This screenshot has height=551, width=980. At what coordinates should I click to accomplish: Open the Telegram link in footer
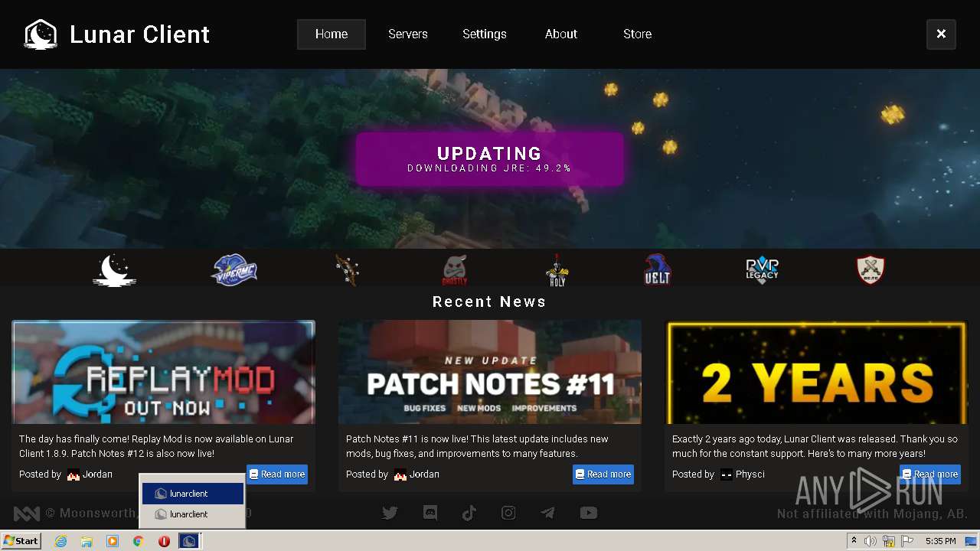(548, 514)
